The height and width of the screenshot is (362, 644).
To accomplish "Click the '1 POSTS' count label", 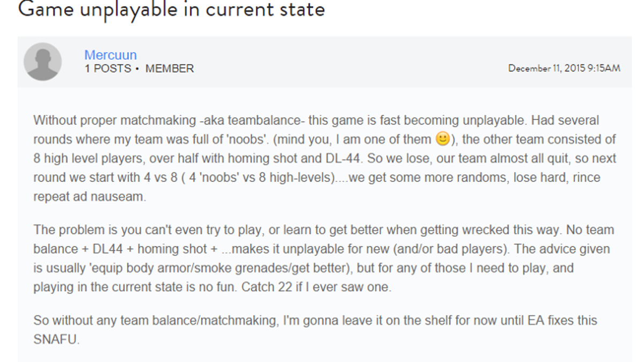I will [x=108, y=69].
